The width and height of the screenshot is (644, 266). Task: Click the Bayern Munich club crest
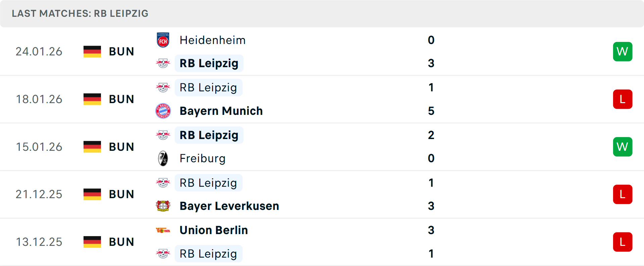click(x=163, y=111)
